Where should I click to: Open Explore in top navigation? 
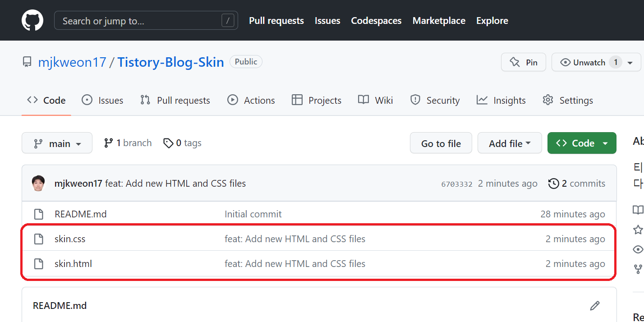tap(492, 21)
